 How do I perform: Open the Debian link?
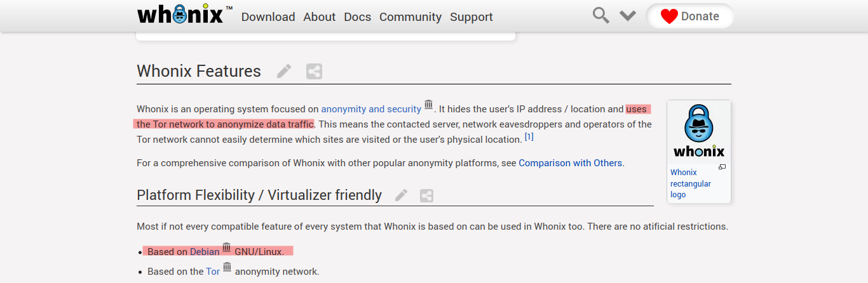pos(205,252)
